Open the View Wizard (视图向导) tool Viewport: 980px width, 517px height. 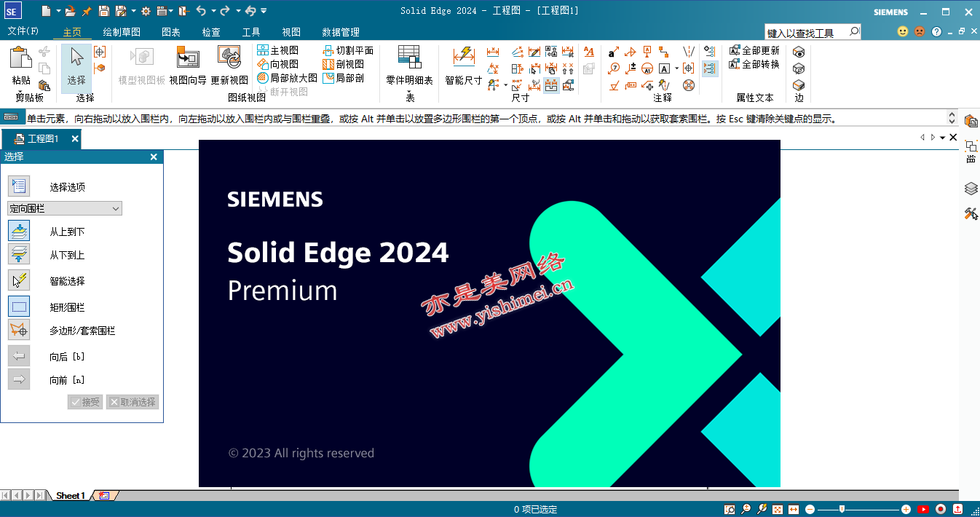pyautogui.click(x=188, y=66)
